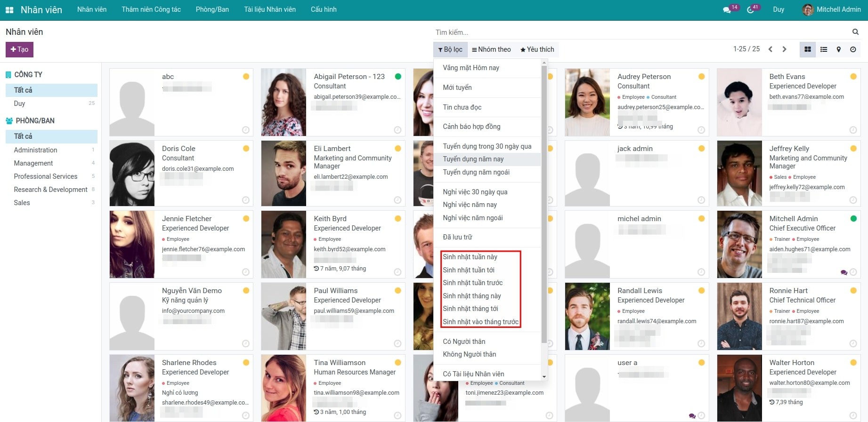Toggle the 'Sinh nhật tháng này' filter
The image size is (868, 422).
pos(471,296)
